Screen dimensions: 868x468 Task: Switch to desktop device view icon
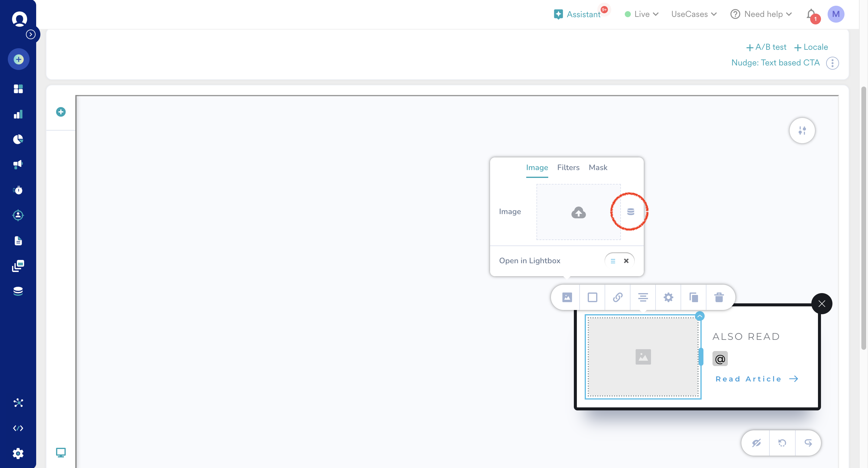(61, 452)
